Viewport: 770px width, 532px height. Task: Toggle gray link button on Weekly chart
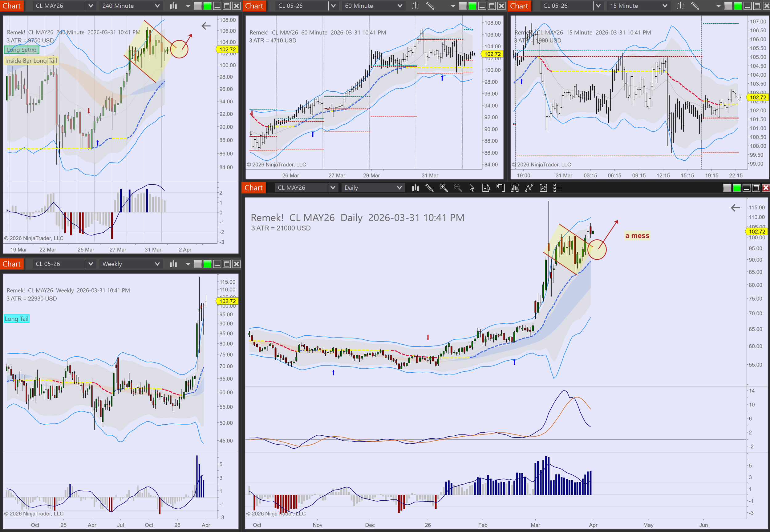pyautogui.click(x=198, y=264)
